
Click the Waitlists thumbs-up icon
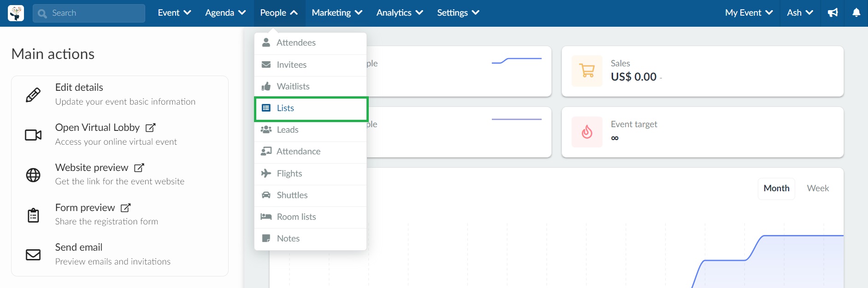[x=266, y=86]
